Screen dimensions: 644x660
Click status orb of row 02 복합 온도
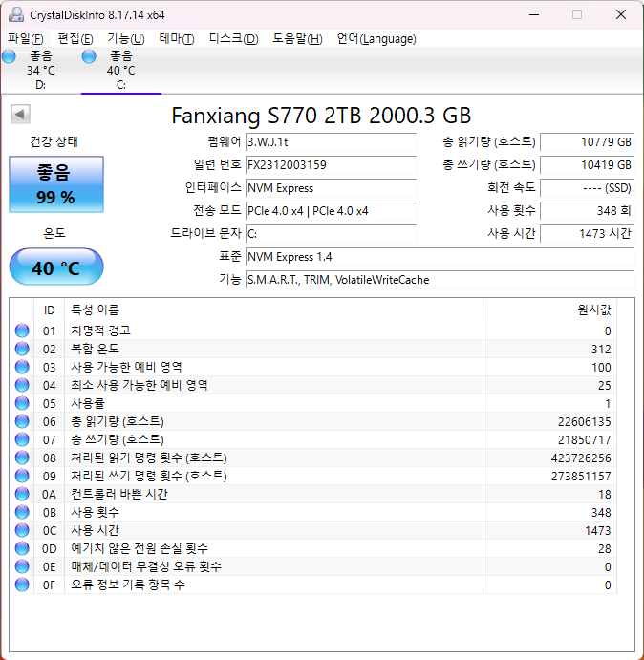22,349
